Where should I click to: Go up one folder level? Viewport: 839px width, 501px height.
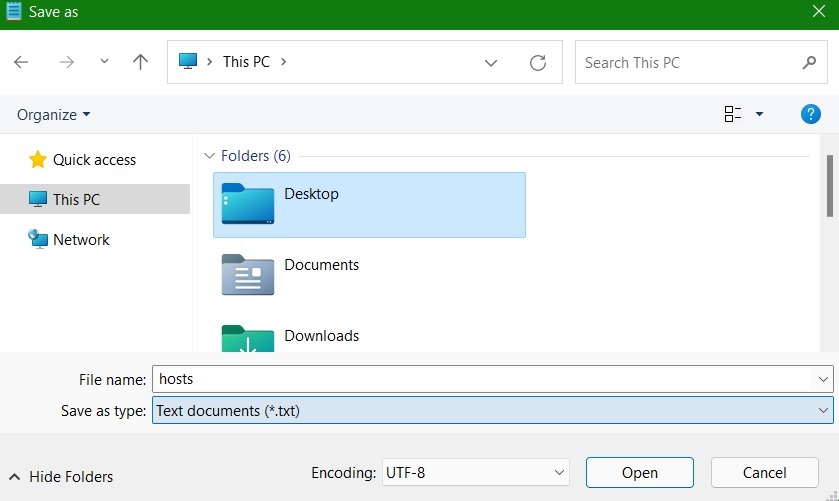click(140, 62)
